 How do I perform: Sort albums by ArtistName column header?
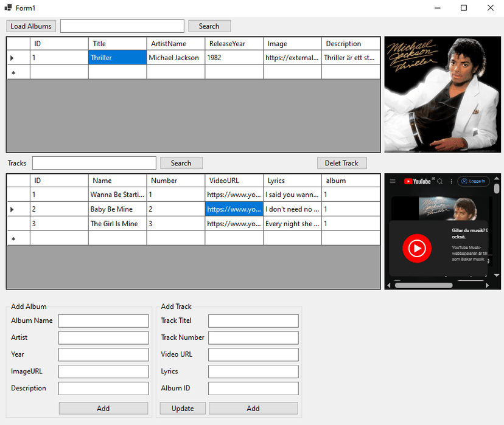tap(176, 44)
